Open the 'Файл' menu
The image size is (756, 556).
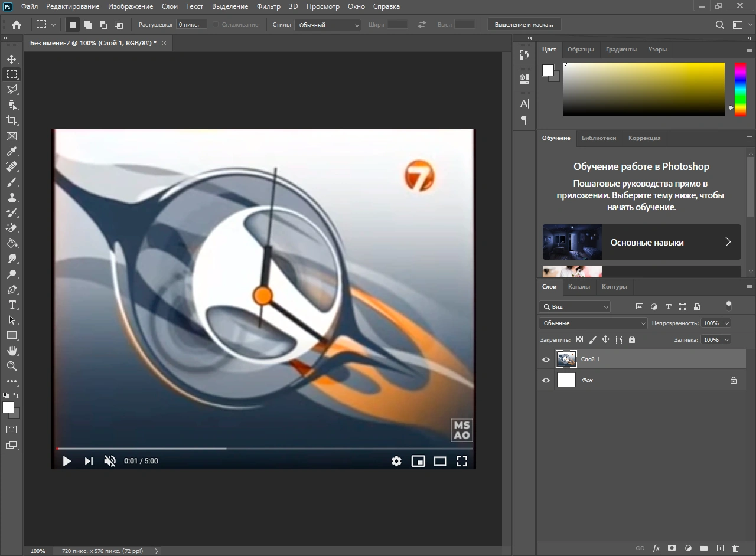30,6
